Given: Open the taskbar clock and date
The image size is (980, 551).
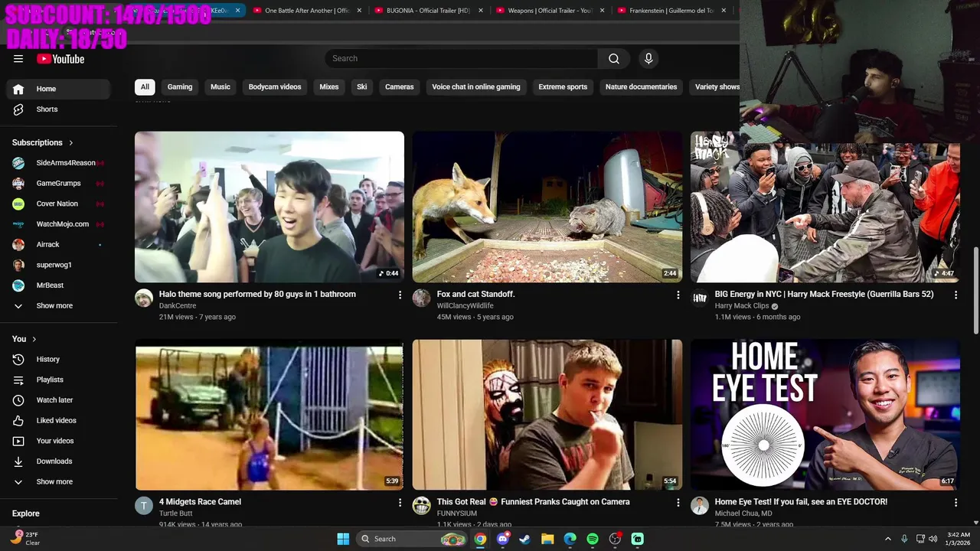Looking at the screenshot, I should pos(959,539).
